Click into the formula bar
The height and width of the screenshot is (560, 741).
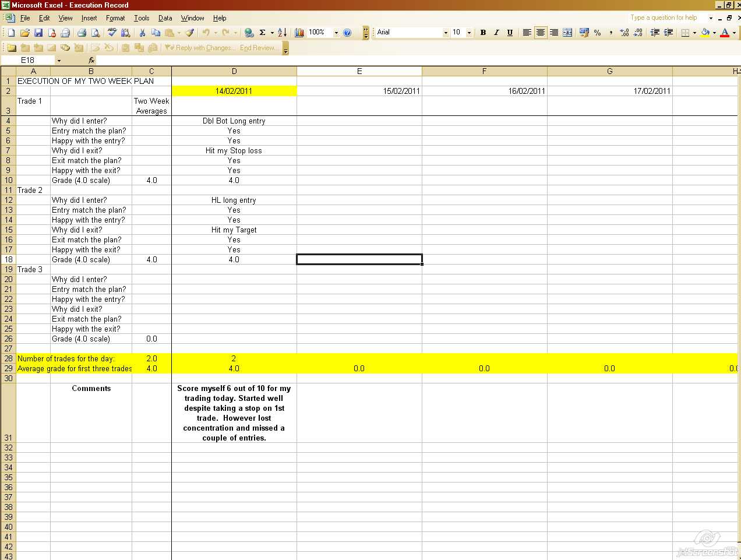[417, 61]
